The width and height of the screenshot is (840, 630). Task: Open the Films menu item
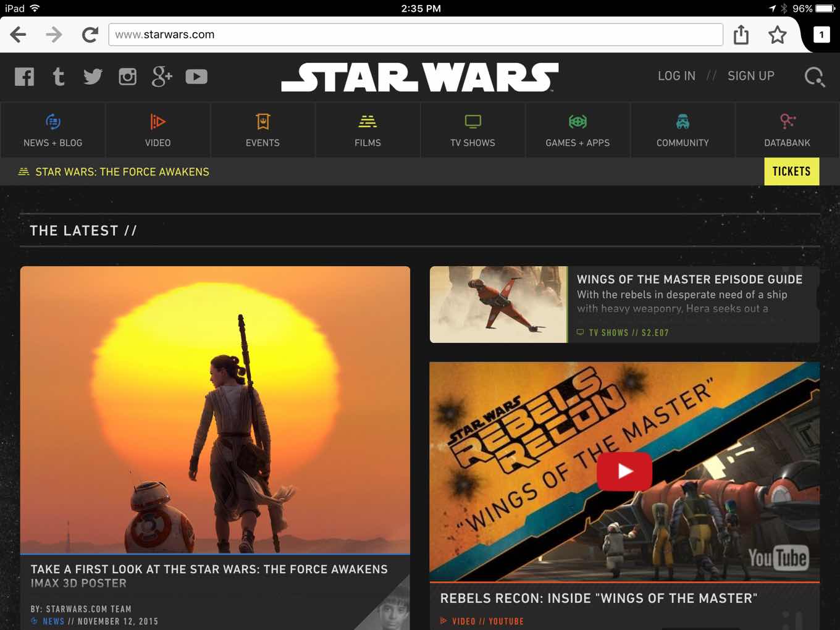click(x=368, y=130)
